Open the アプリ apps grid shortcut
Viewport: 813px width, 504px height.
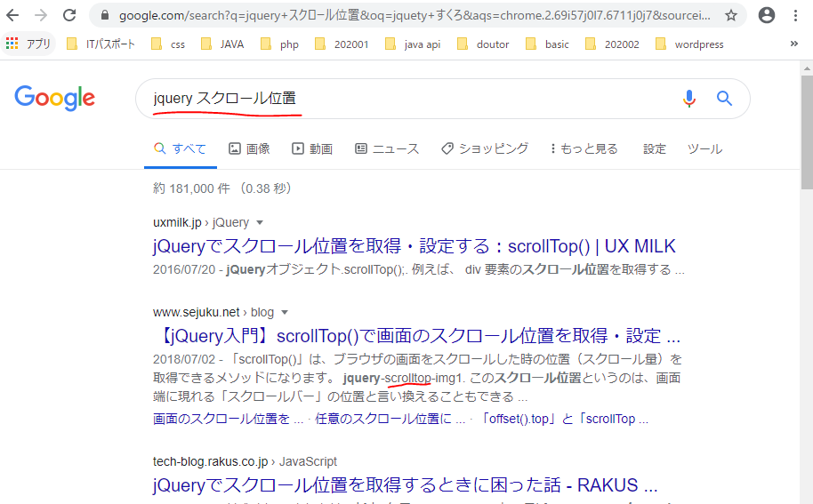(x=28, y=44)
